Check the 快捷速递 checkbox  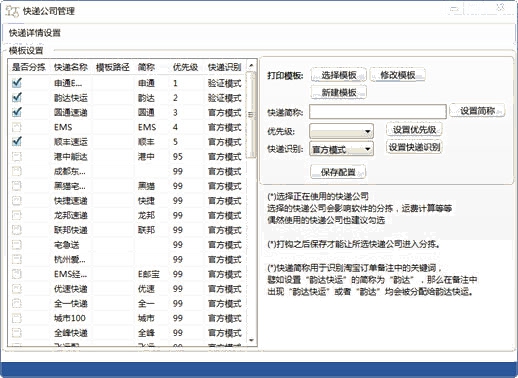(x=17, y=200)
